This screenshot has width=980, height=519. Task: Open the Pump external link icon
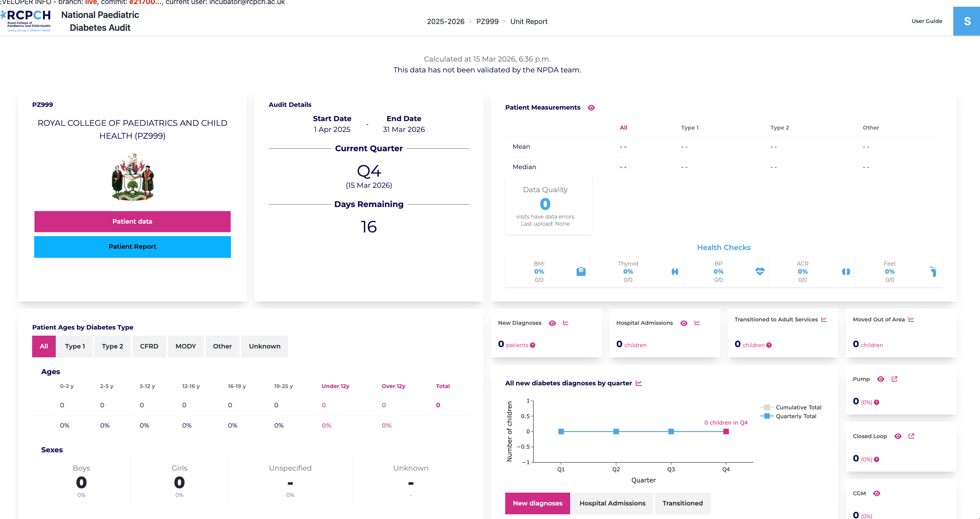pyautogui.click(x=894, y=379)
